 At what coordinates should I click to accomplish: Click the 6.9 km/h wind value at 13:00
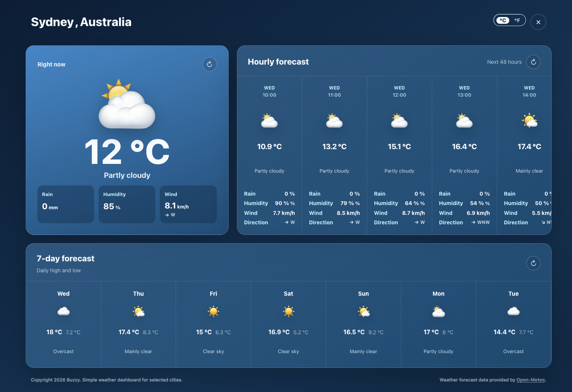tap(478, 213)
